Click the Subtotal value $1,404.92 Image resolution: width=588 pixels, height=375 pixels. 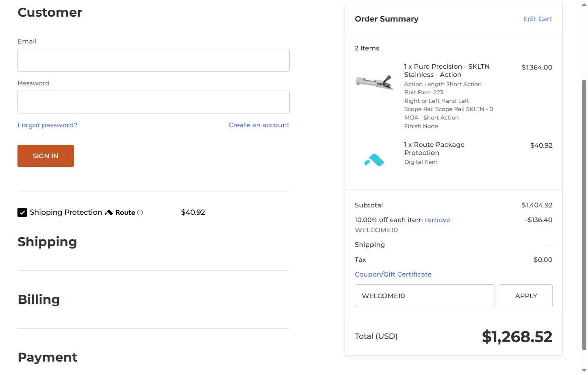tap(537, 205)
